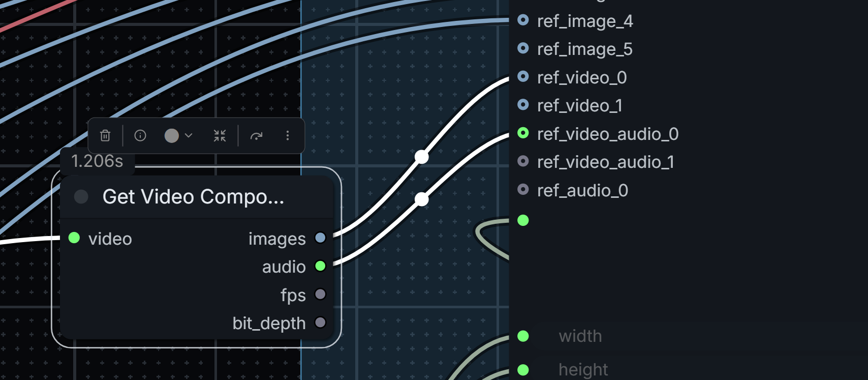Collapse the node using the inward-arrows icon
The height and width of the screenshot is (380, 868).
tap(220, 136)
